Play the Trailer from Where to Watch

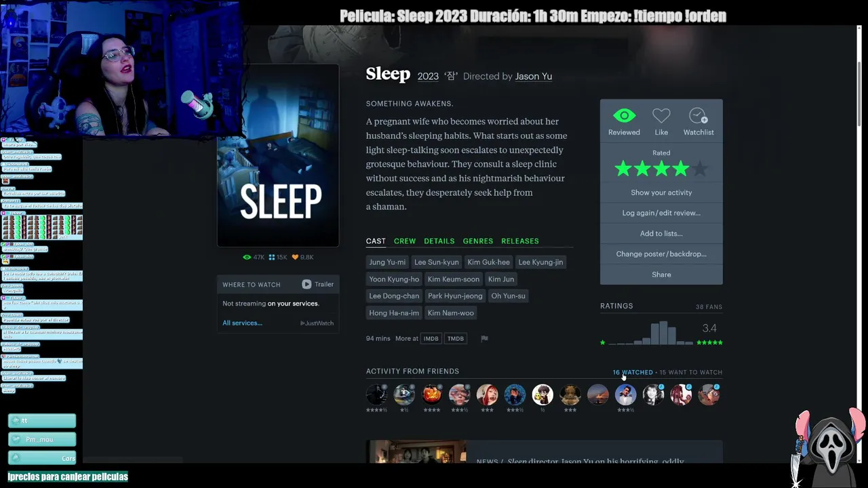(x=317, y=284)
